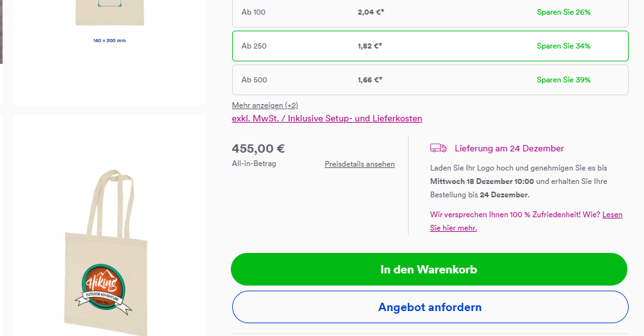
Task: Click the All-in-Betrag label
Action: (254, 164)
